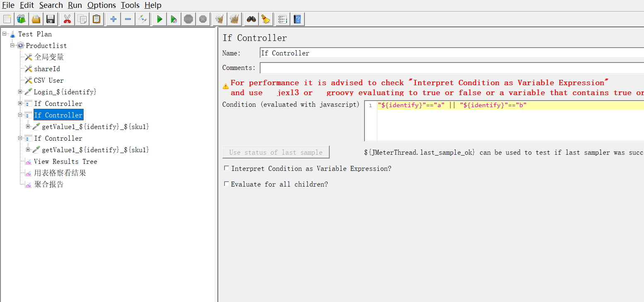
Task: Collapse the Test Plan root node
Action: tap(4, 34)
